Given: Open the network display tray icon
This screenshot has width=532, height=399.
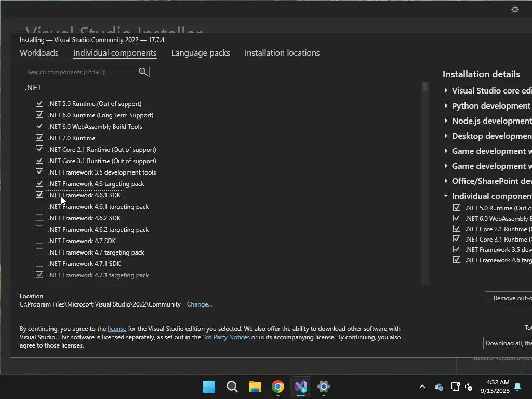Looking at the screenshot, I should point(455,387).
